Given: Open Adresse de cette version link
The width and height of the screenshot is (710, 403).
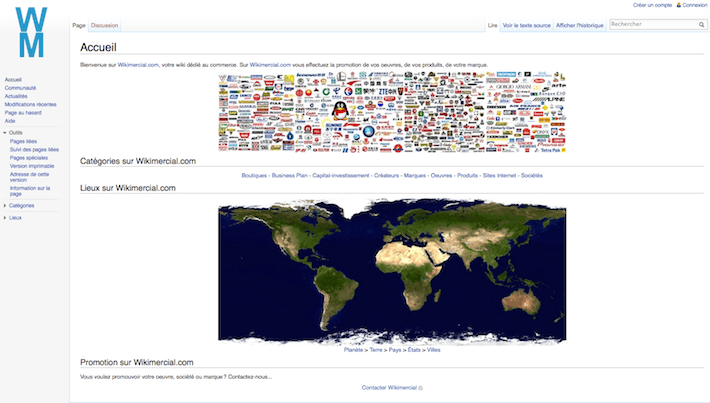Looking at the screenshot, I should point(29,177).
